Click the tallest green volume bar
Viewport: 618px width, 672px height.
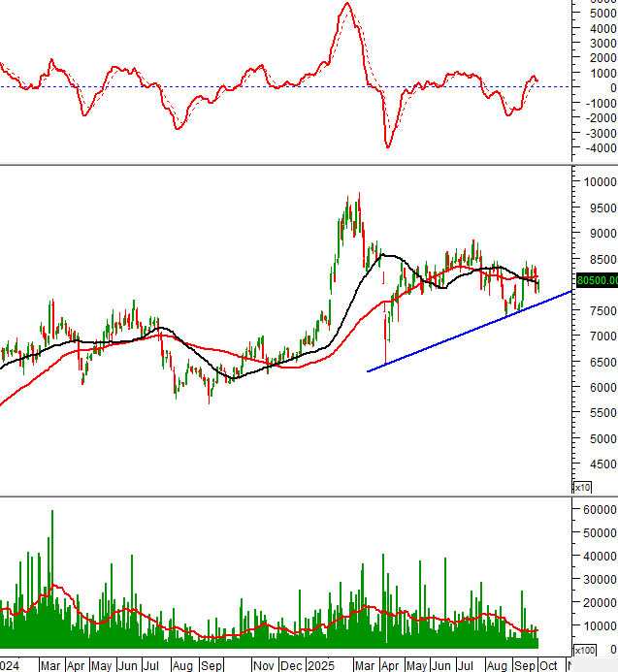[x=51, y=511]
